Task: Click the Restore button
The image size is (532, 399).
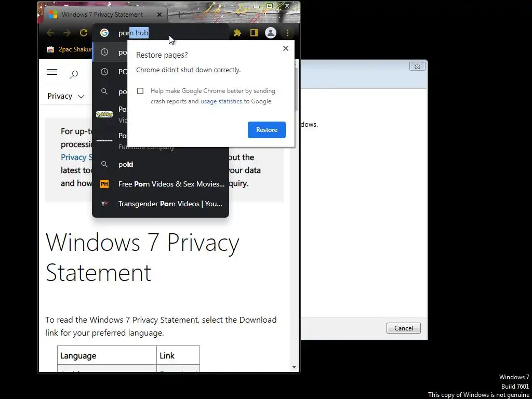Action: point(267,130)
